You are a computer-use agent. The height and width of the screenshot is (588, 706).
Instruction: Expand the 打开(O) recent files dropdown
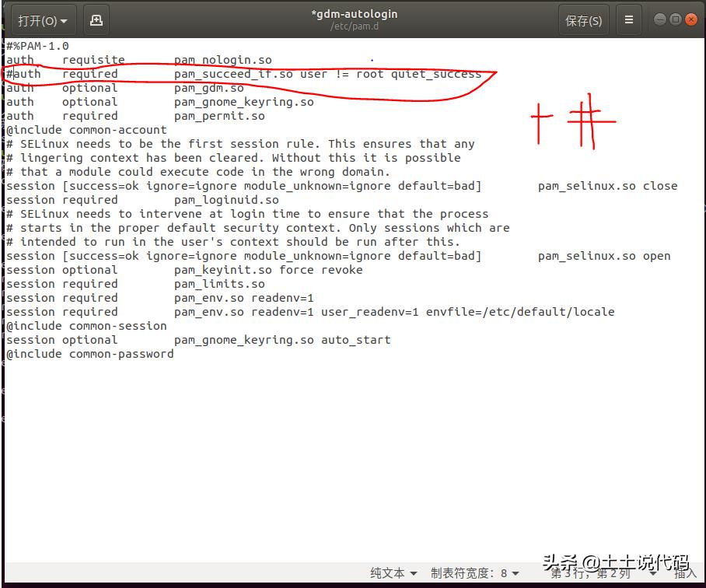point(42,19)
